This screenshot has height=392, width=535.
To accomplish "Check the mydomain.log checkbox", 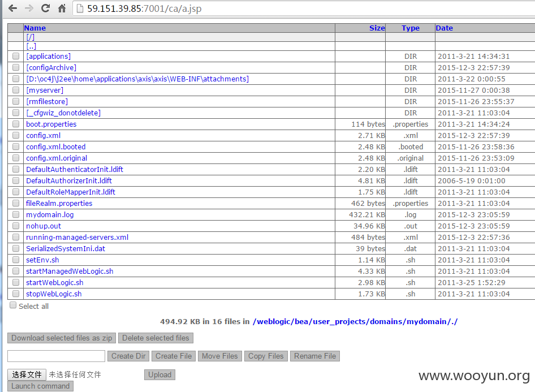I will pos(16,214).
